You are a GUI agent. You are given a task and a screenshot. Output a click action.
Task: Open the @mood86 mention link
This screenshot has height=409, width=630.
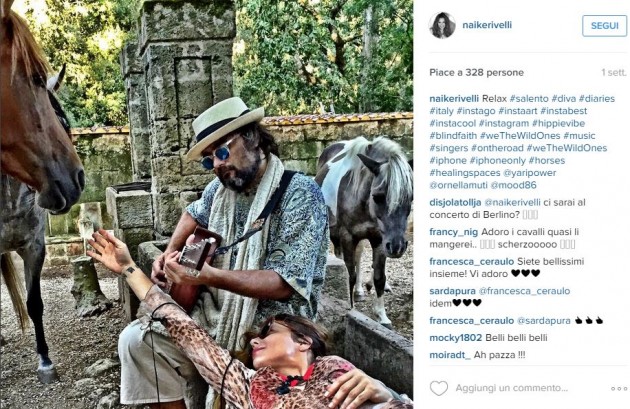point(513,185)
